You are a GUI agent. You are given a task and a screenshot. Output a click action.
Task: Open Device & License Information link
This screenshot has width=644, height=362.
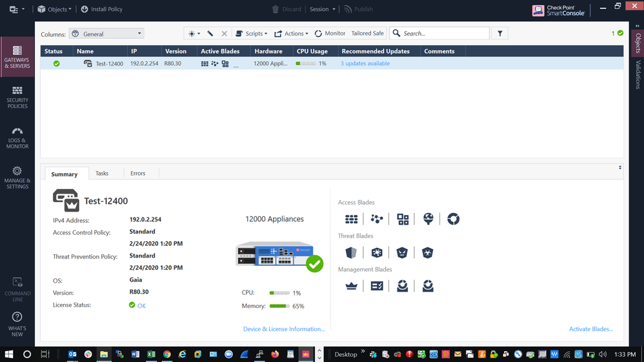[x=284, y=329]
